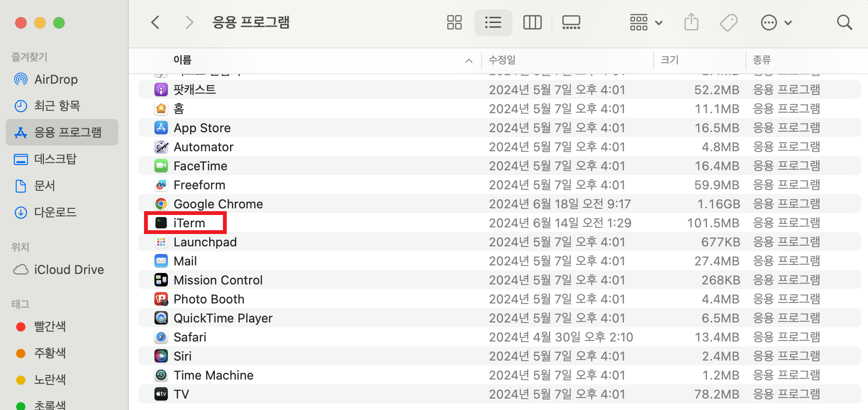
Task: Select the App Store icon
Action: pyautogui.click(x=161, y=127)
